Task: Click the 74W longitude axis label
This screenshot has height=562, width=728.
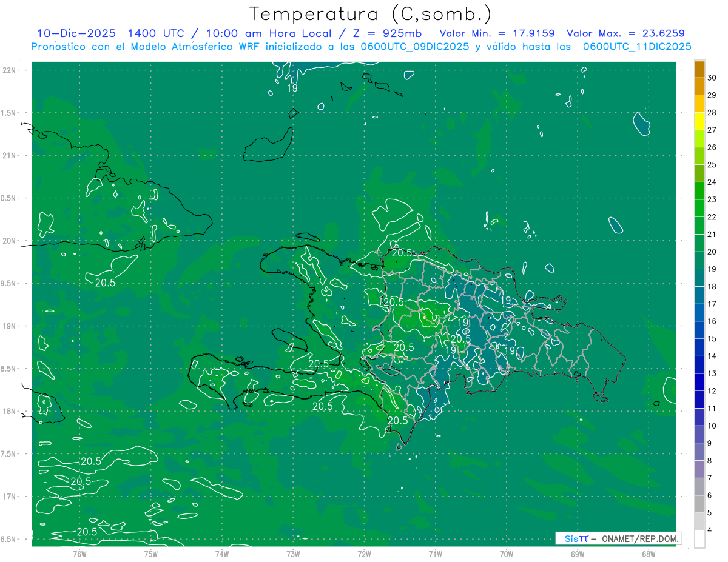Action: [222, 554]
